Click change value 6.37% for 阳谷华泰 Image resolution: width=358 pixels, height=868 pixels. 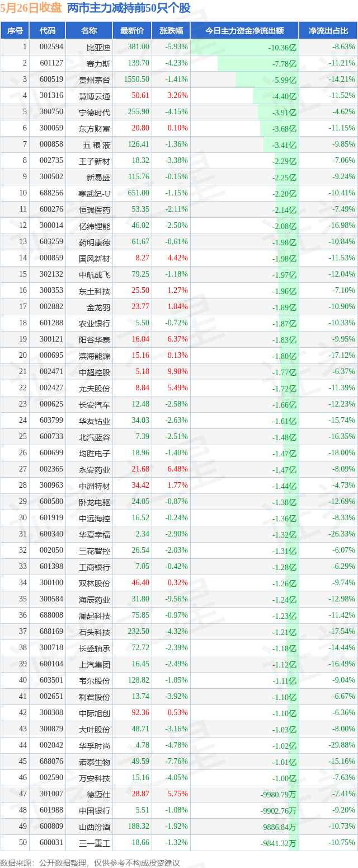[177, 339]
